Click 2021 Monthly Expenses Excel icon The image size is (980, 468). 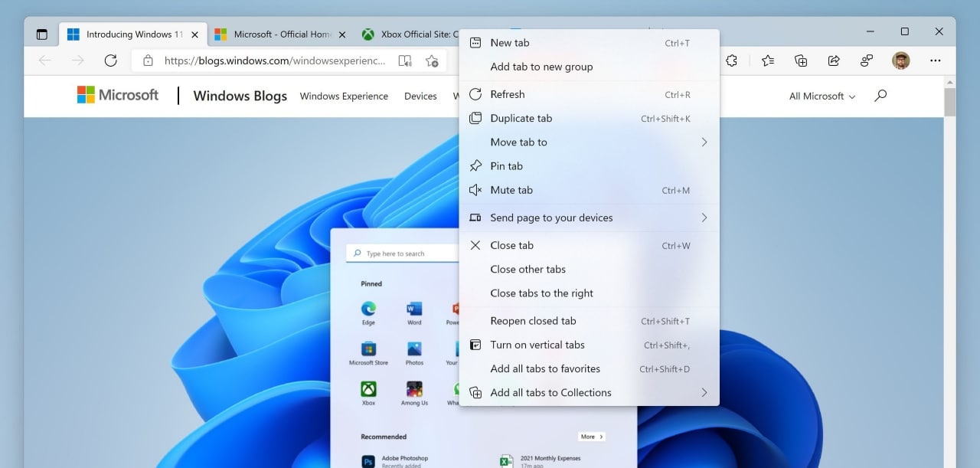[506, 461]
